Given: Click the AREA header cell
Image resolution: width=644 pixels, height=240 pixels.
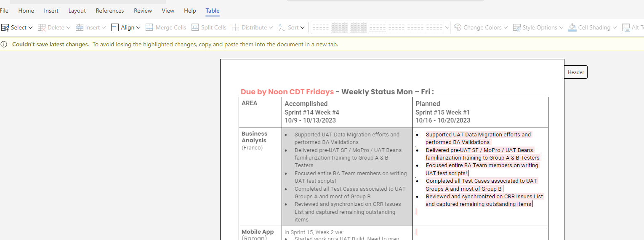Looking at the screenshot, I should pyautogui.click(x=260, y=112).
